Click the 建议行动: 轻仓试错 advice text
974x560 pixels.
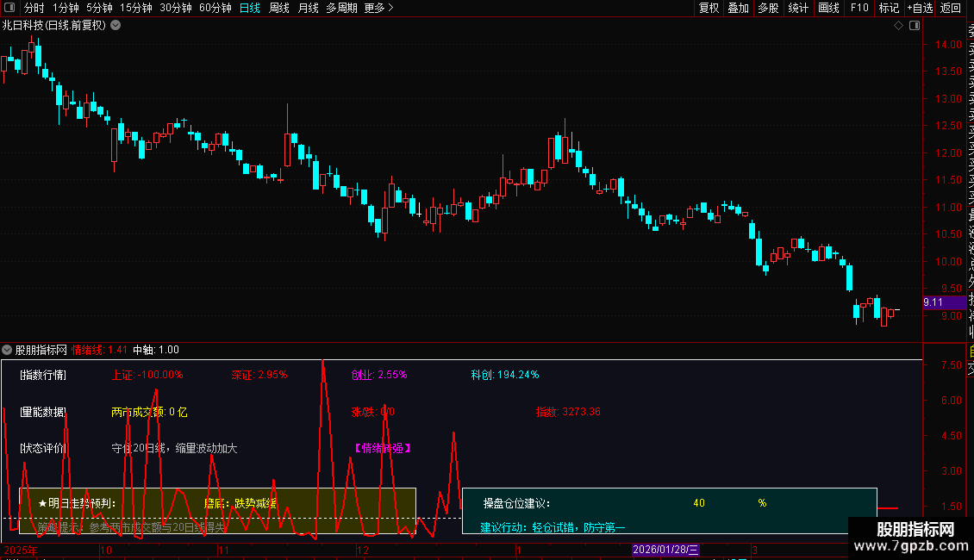pyautogui.click(x=553, y=528)
